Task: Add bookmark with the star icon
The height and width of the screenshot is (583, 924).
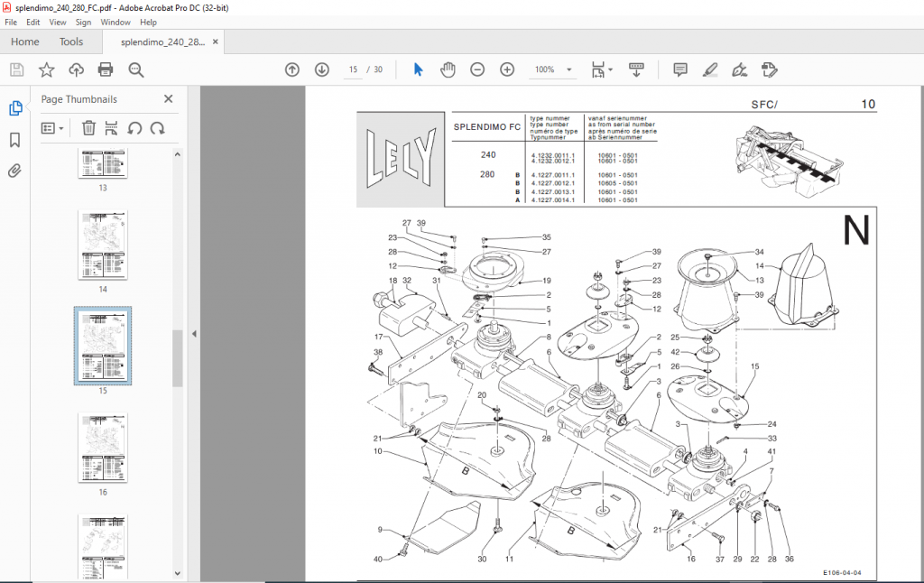Action: pos(47,69)
